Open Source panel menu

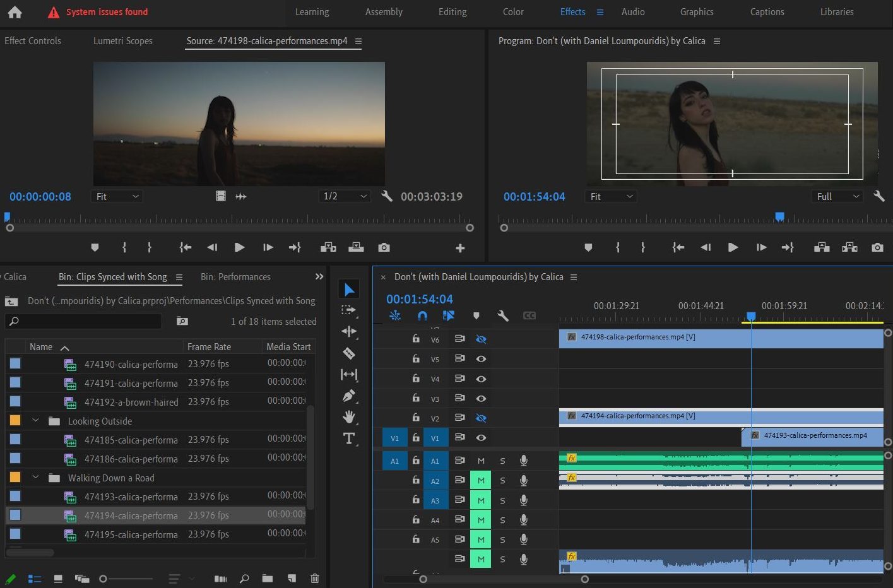[358, 41]
